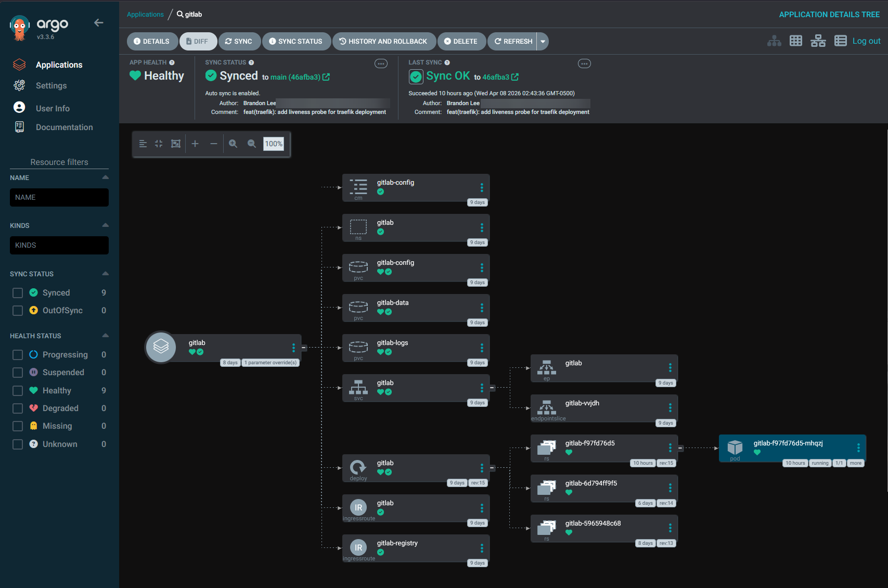Zoom in on the resource tree

click(233, 144)
